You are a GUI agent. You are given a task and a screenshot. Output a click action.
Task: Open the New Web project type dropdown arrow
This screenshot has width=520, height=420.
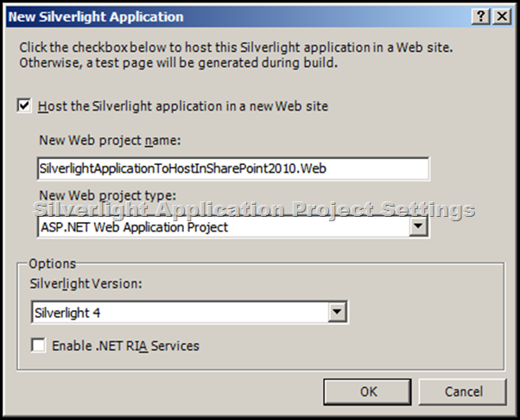419,226
